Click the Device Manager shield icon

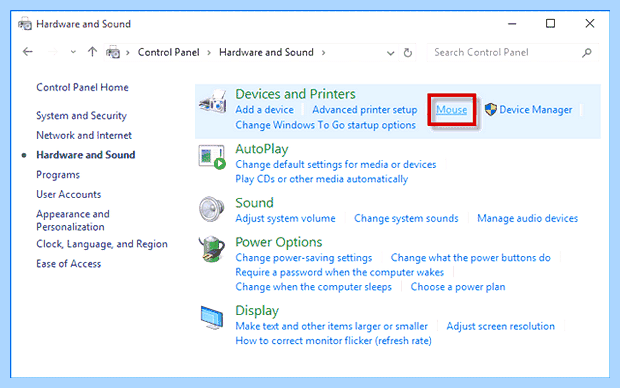491,110
